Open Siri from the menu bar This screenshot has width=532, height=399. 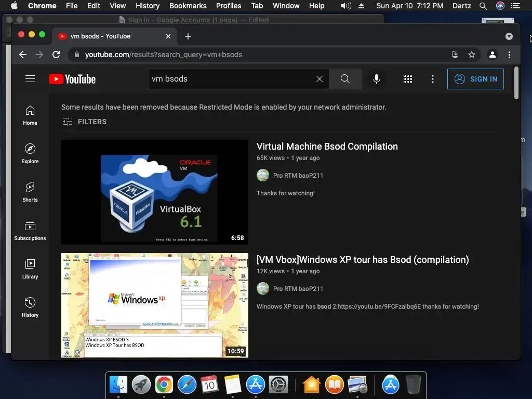[x=500, y=6]
